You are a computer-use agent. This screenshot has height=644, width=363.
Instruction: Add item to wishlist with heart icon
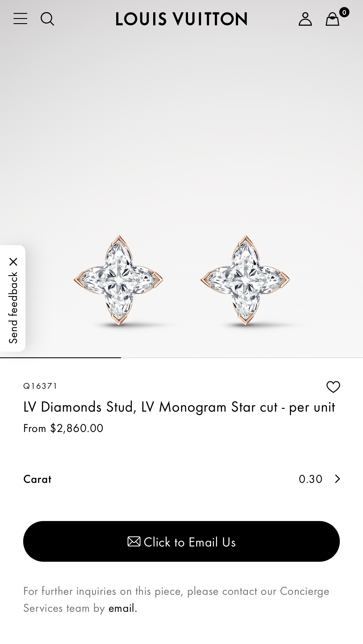pos(333,387)
